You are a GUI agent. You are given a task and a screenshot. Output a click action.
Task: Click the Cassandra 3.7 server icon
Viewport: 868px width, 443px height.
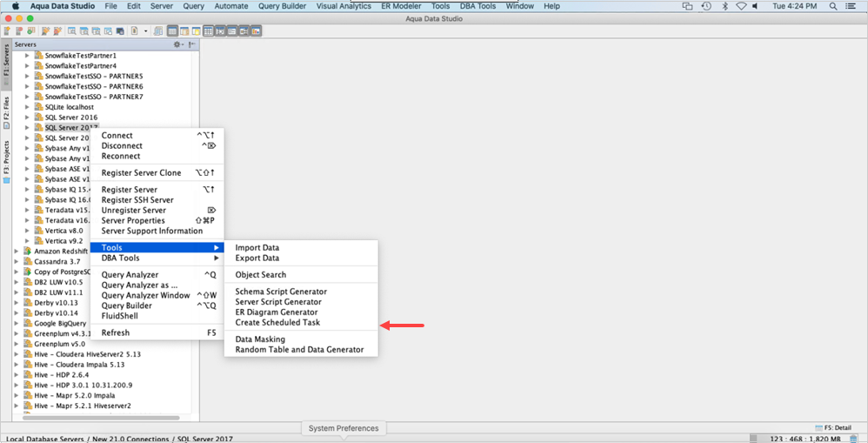pyautogui.click(x=28, y=261)
